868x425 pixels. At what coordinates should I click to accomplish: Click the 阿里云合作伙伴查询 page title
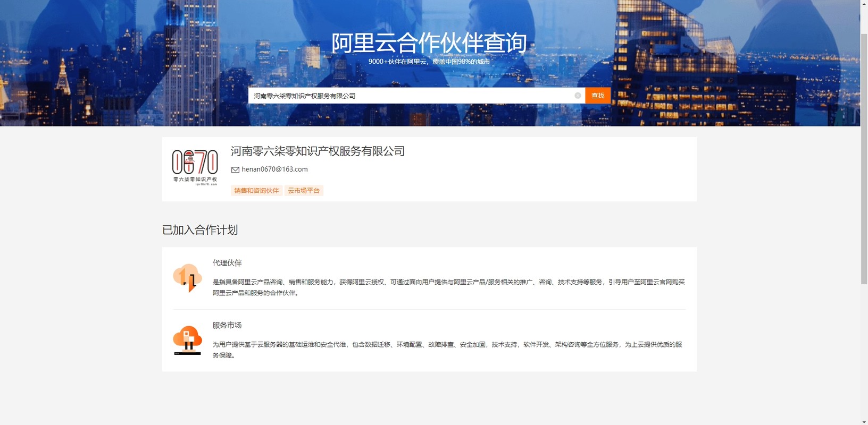coord(429,43)
